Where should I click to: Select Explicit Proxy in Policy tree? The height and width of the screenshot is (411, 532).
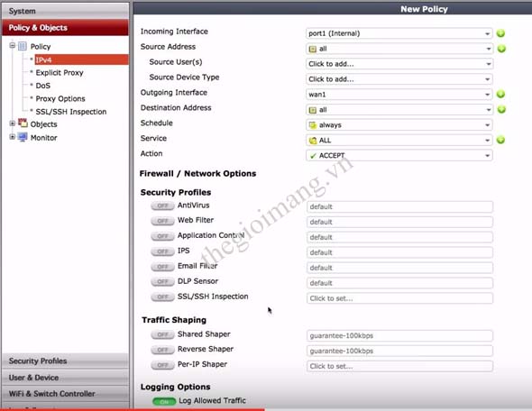tap(60, 73)
